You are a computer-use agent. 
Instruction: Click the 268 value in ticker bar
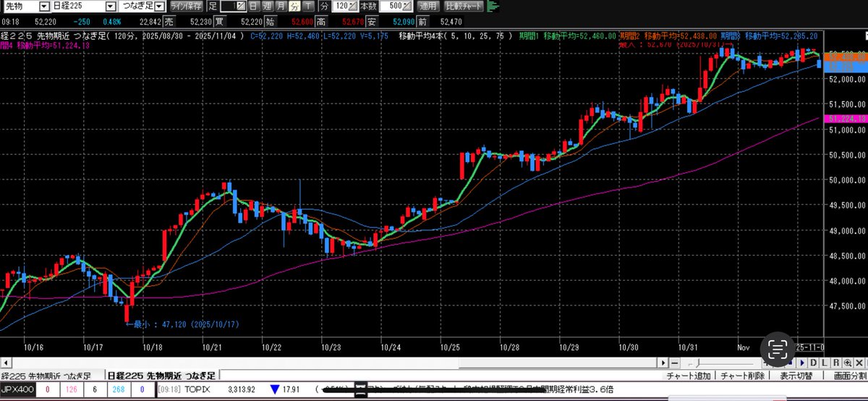coord(119,390)
